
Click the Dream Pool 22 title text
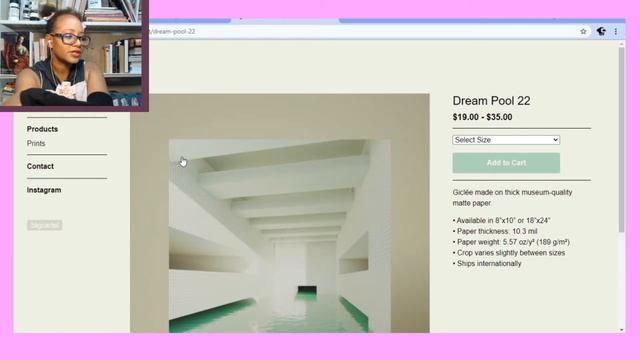[491, 101]
